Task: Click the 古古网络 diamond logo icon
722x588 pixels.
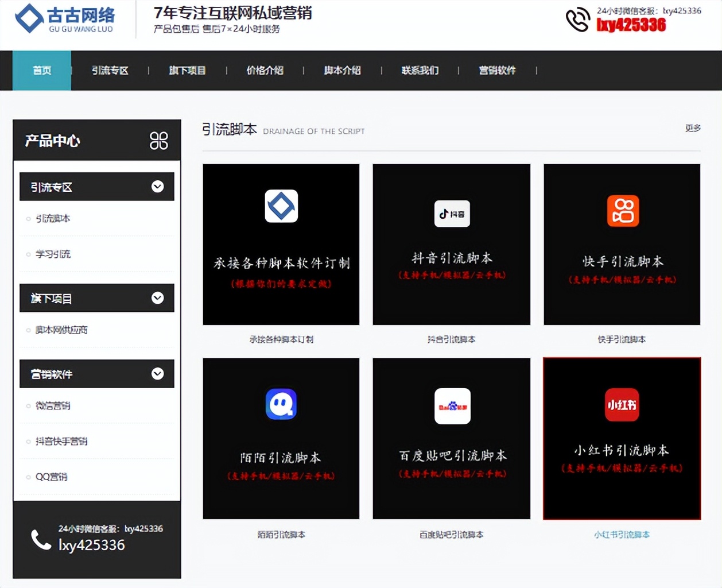Action: click(x=29, y=18)
